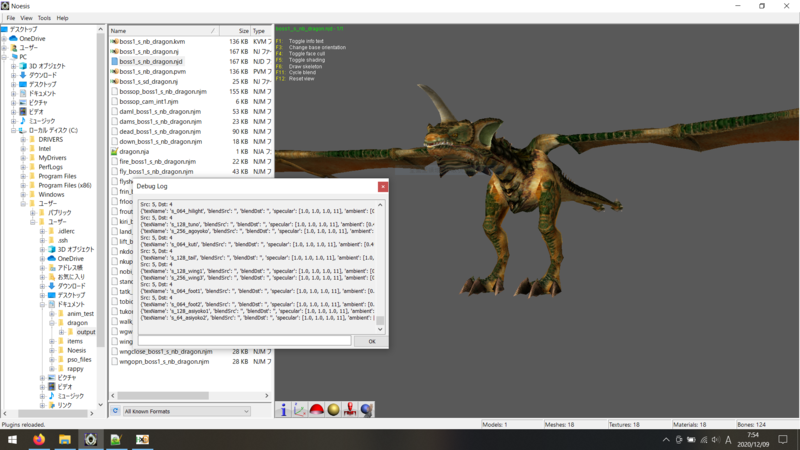Click OK in the Debug Log dialog

tap(371, 341)
